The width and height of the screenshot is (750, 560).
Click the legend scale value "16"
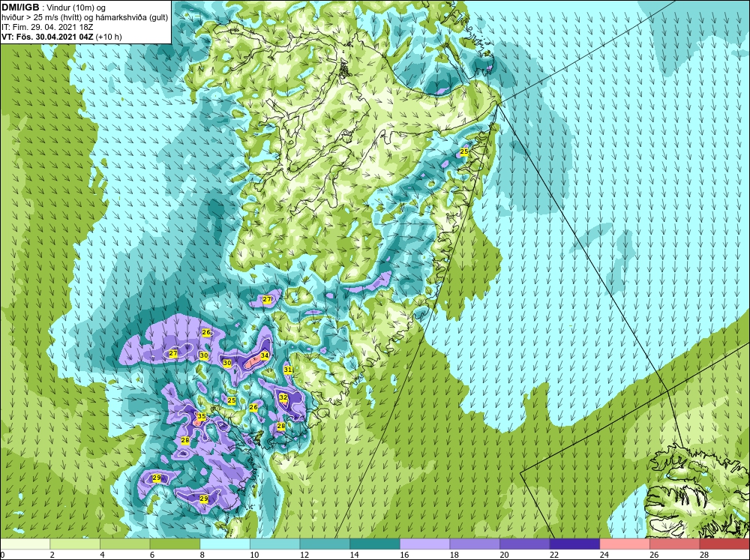coord(403,555)
